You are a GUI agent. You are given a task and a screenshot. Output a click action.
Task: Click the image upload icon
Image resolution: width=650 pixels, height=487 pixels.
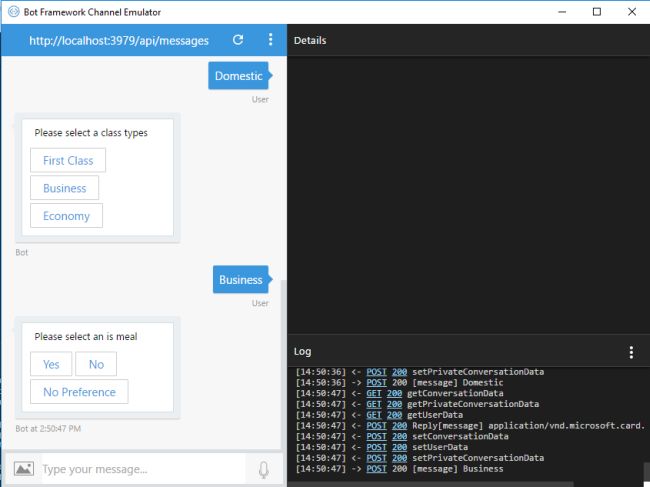tap(24, 469)
